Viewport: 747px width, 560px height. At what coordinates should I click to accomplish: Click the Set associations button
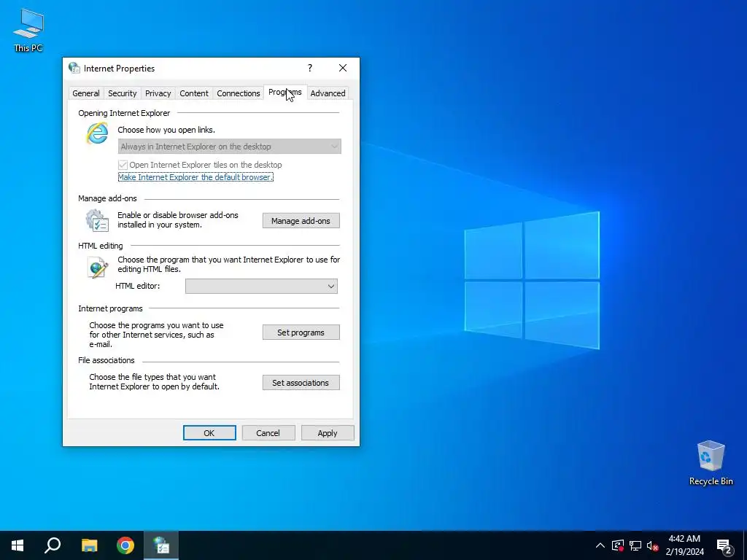tap(301, 382)
